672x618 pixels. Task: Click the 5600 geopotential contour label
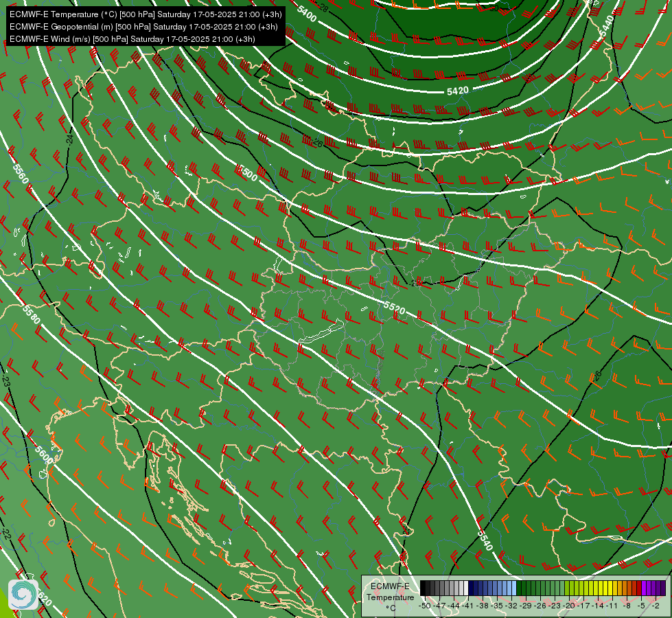[44, 455]
